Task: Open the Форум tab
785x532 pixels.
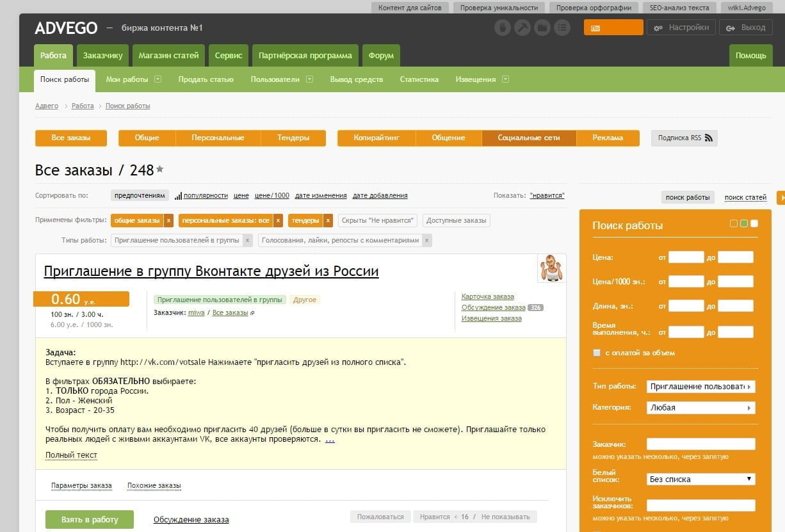Action: 381,55
